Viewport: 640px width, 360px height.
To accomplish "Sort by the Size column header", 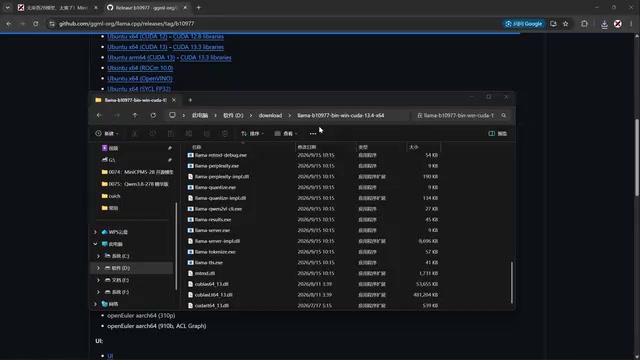I will (x=414, y=147).
